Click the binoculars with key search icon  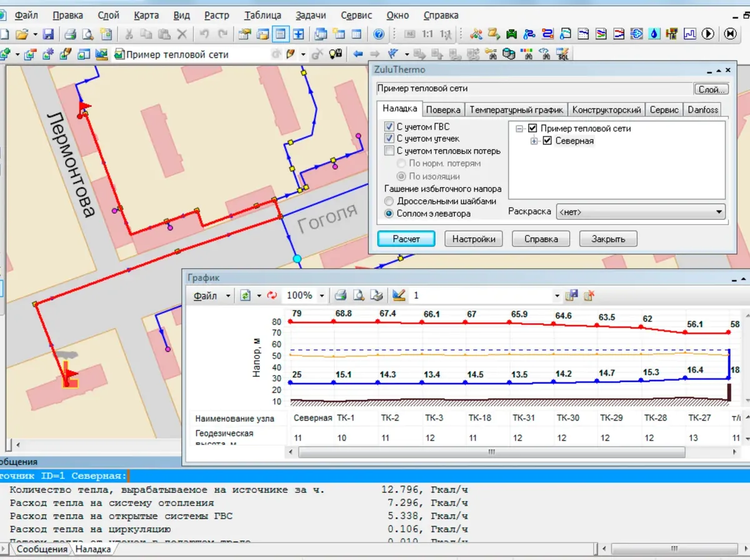point(490,54)
